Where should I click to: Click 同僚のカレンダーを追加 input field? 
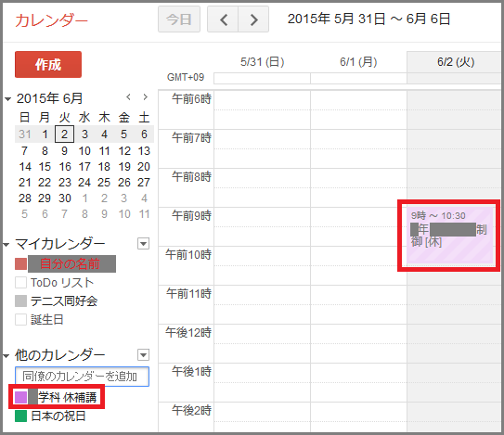tap(82, 377)
